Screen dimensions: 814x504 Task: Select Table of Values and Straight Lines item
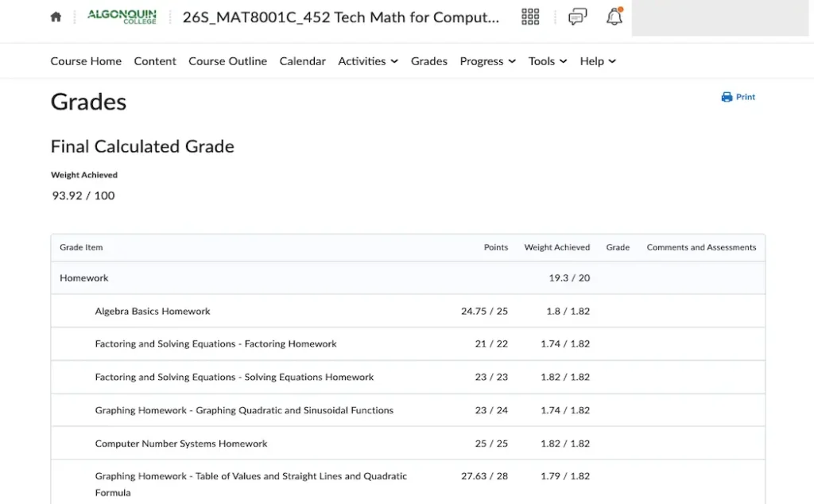pyautogui.click(x=250, y=484)
